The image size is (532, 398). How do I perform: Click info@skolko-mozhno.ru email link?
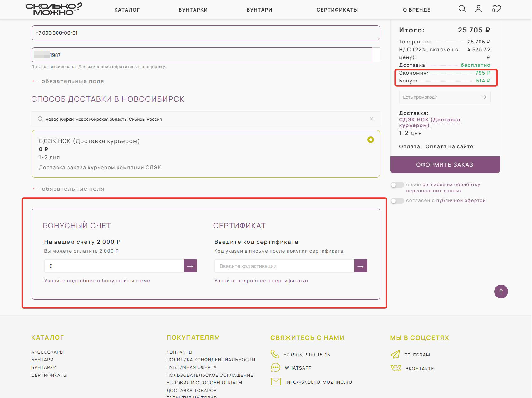pyautogui.click(x=318, y=382)
